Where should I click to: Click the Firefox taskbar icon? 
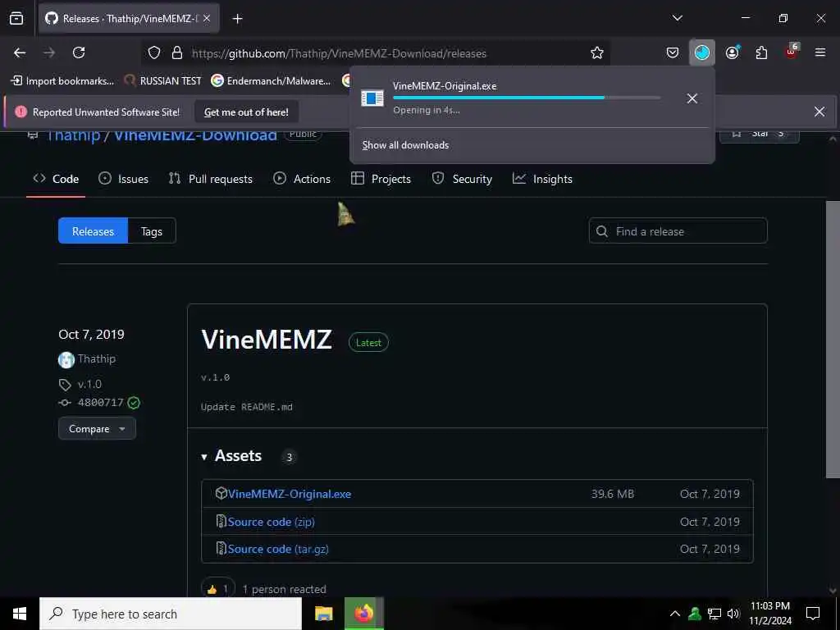point(364,614)
